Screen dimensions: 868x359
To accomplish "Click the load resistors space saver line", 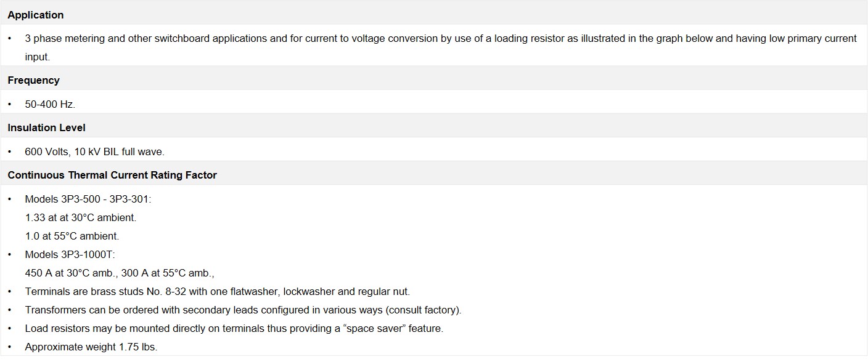I will coord(234,328).
